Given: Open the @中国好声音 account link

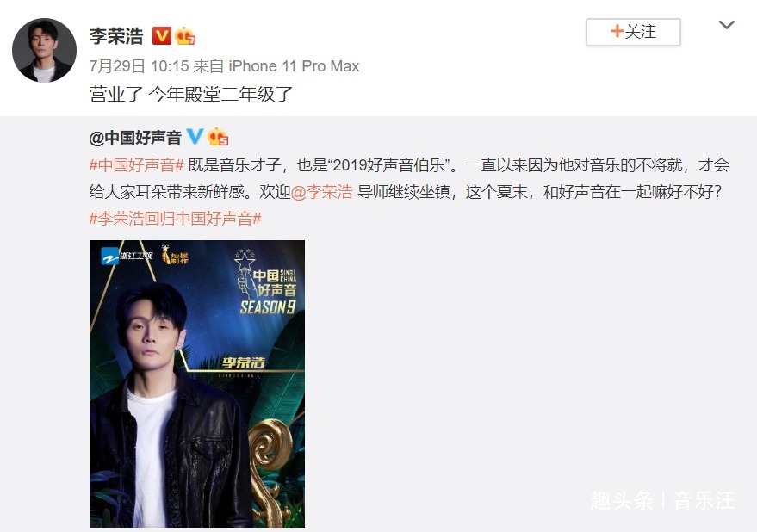Looking at the screenshot, I should pos(135,138).
